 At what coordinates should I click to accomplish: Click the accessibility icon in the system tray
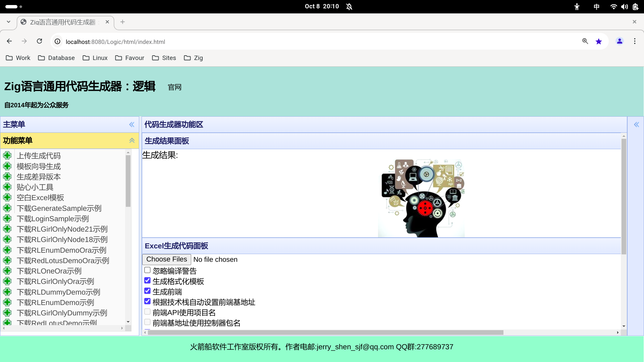click(577, 6)
